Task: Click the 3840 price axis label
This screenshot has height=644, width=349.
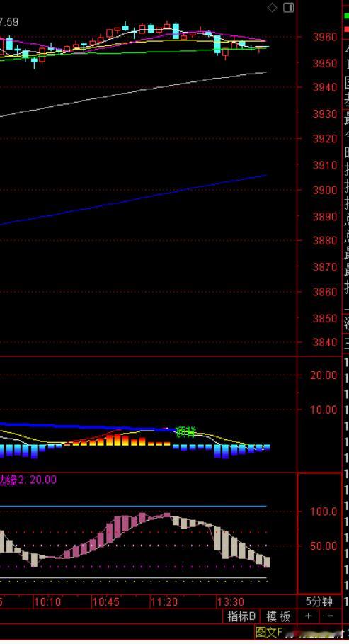Action: coord(324,342)
